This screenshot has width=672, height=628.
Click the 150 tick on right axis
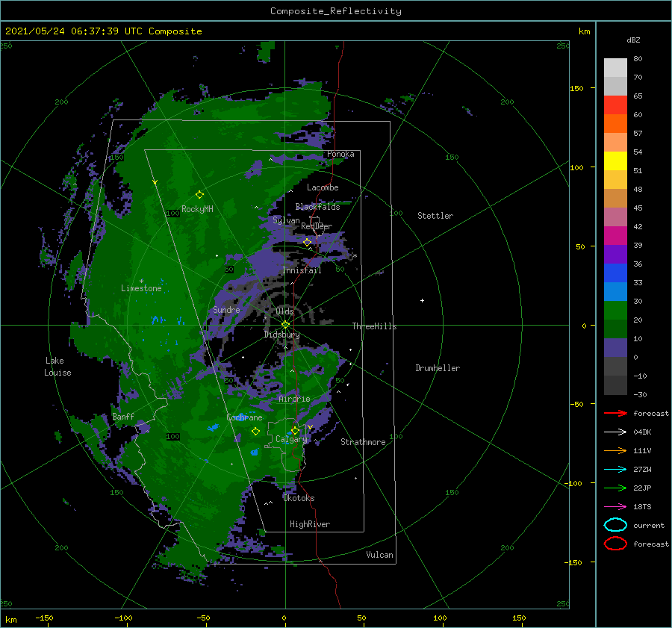click(x=576, y=88)
